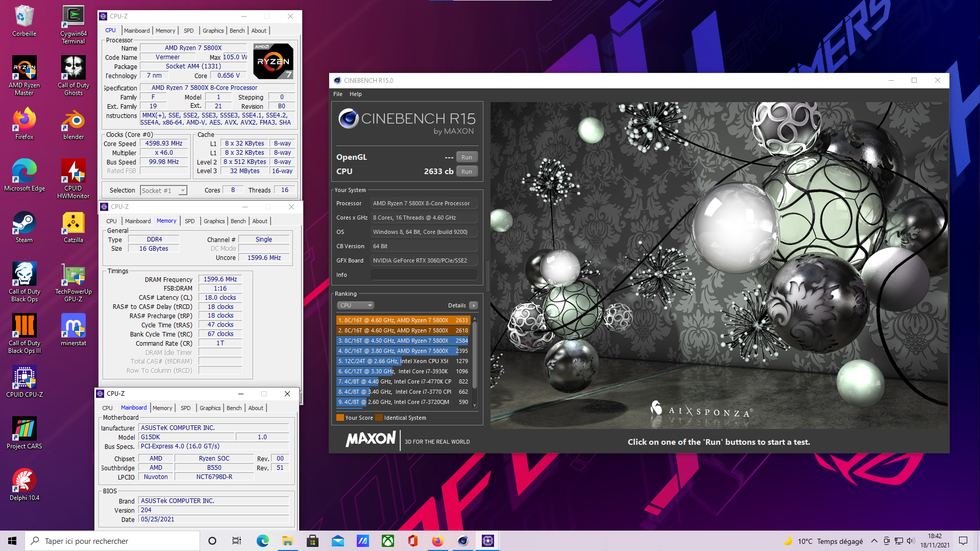Click BIOS Date value 05/25/2021
This screenshot has height=551, width=980.
(214, 519)
